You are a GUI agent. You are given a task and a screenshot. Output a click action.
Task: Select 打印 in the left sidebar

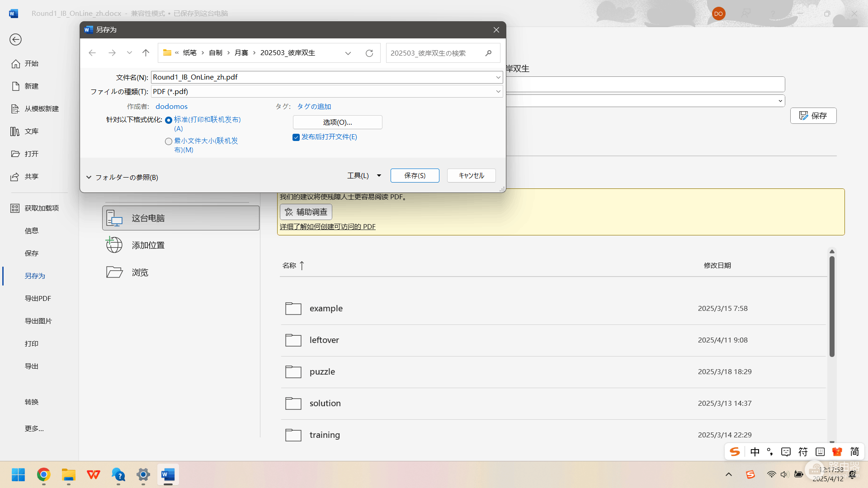pyautogui.click(x=32, y=343)
